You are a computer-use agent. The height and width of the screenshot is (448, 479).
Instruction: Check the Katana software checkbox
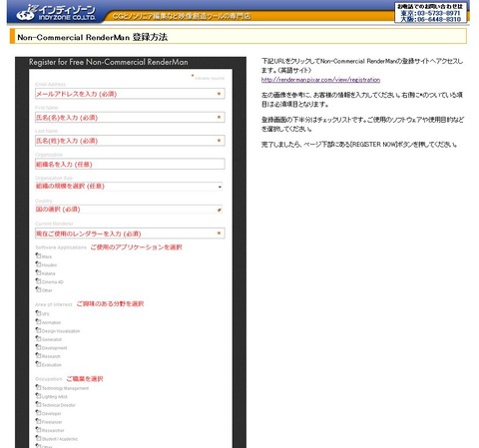38,272
